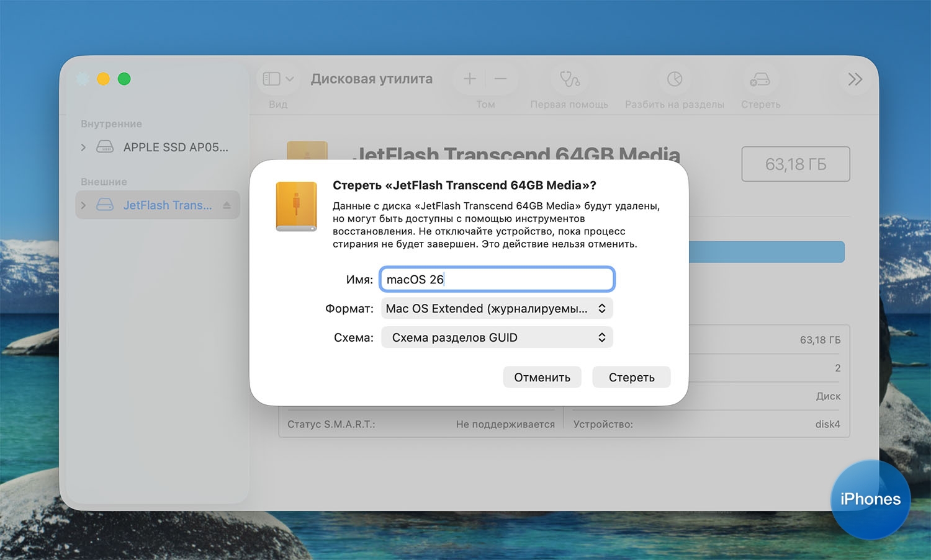This screenshot has height=560, width=931.
Task: Click the Устройство: label in the table
Action: 603,424
